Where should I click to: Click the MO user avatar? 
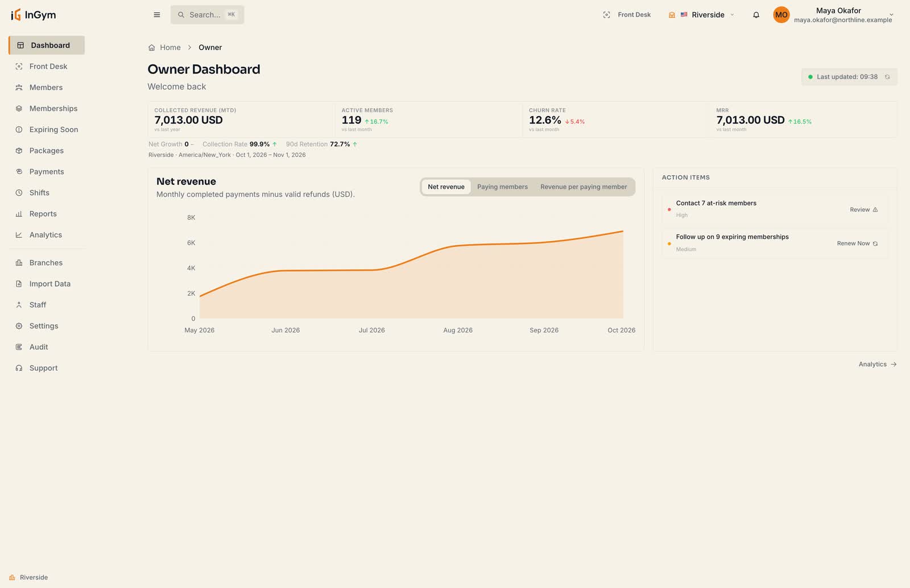point(781,15)
